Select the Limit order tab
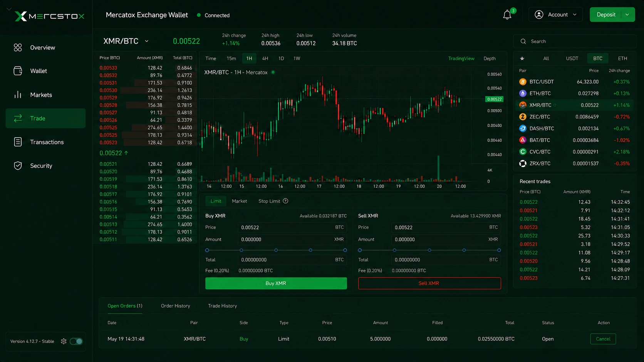644x362 pixels. 216,201
